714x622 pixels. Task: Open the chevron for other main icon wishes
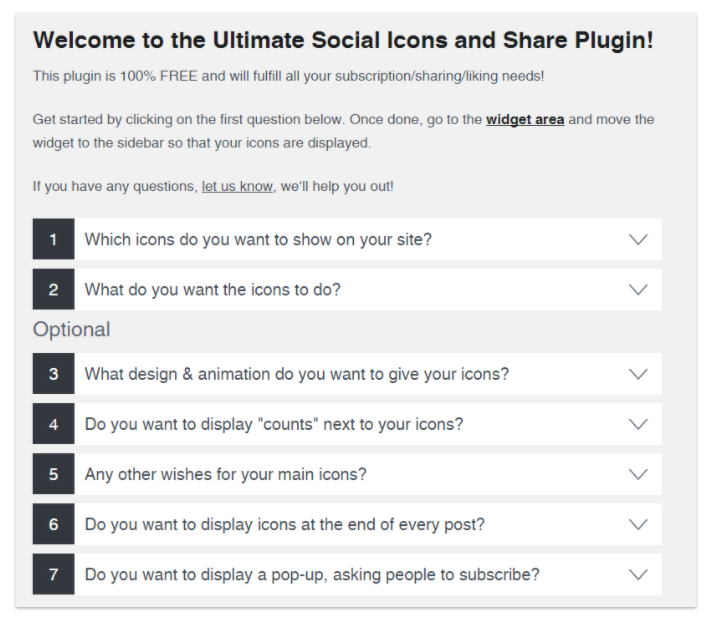point(638,474)
